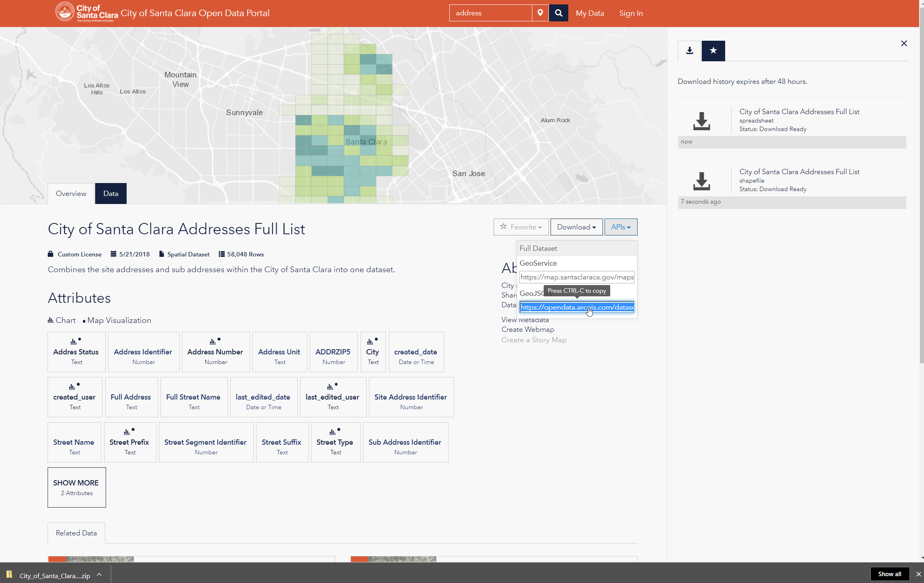This screenshot has width=924, height=583.
Task: Click chart icon on City card
Action: pos(370,341)
